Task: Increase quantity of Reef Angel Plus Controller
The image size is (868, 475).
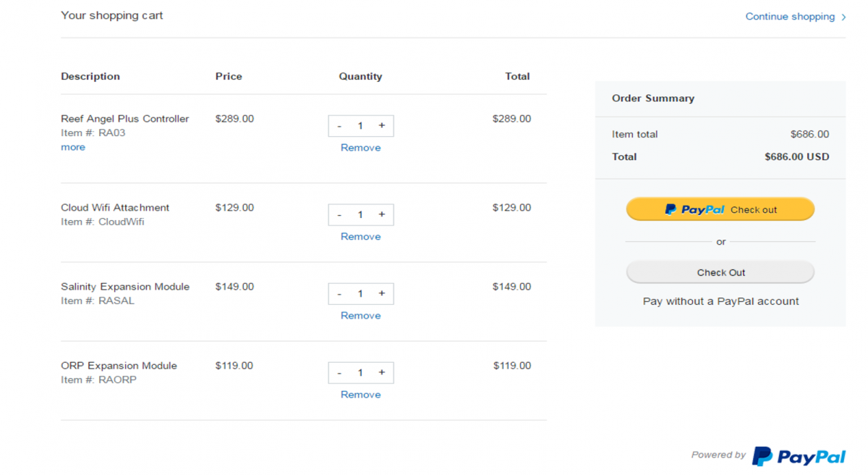Action: [382, 125]
